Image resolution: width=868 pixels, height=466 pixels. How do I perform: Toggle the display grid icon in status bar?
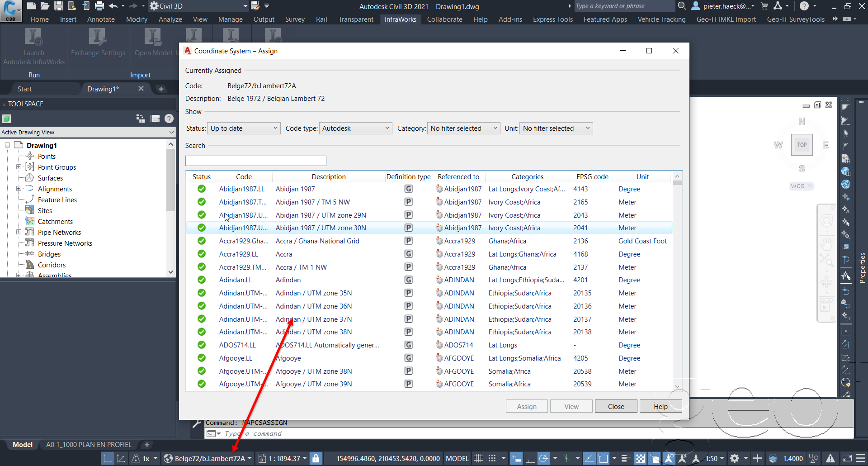click(479, 458)
